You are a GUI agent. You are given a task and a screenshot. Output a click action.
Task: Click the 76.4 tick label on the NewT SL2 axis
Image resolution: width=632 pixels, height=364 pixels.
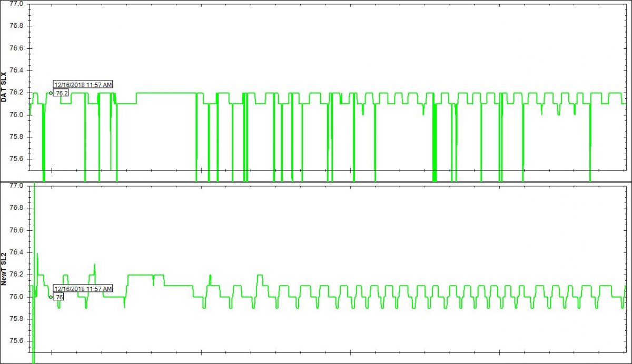(x=17, y=252)
